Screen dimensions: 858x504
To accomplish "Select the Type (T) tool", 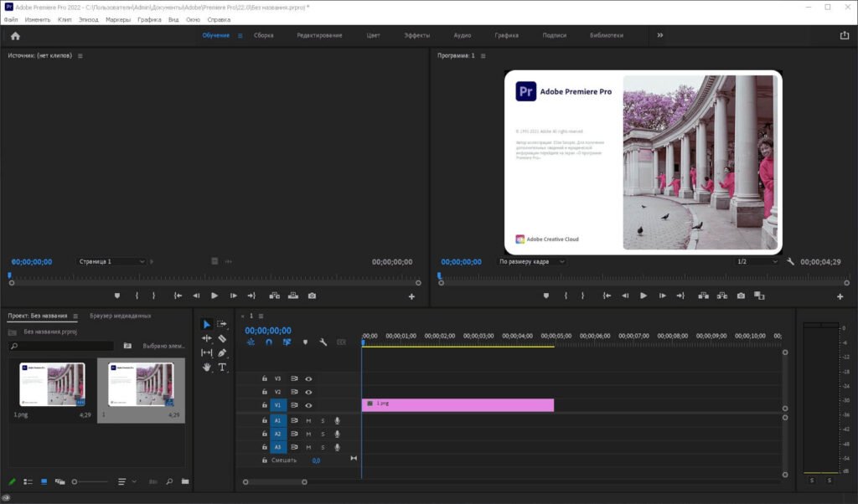I will pyautogui.click(x=221, y=368).
